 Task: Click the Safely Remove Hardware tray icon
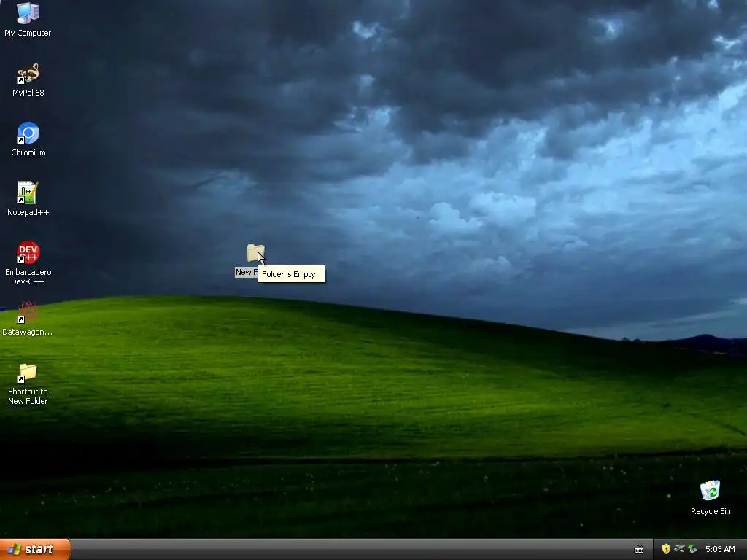tap(692, 549)
